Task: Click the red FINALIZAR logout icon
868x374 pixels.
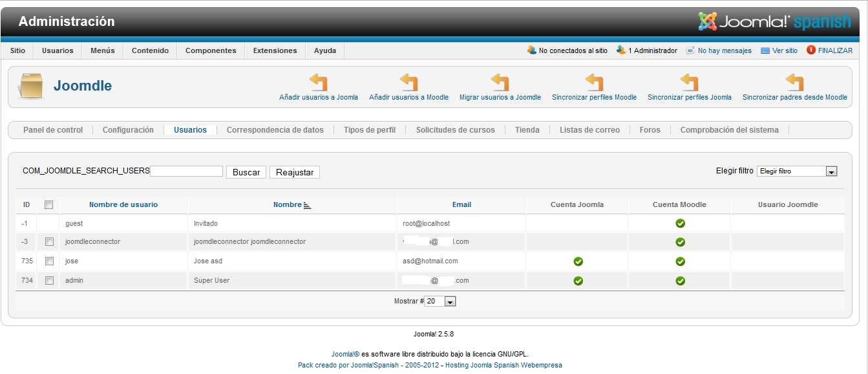Action: click(x=811, y=50)
